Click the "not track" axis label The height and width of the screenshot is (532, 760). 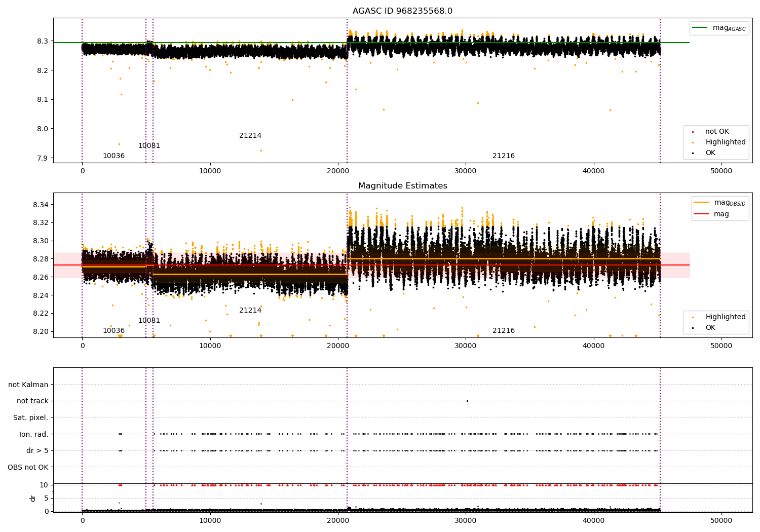click(x=32, y=401)
